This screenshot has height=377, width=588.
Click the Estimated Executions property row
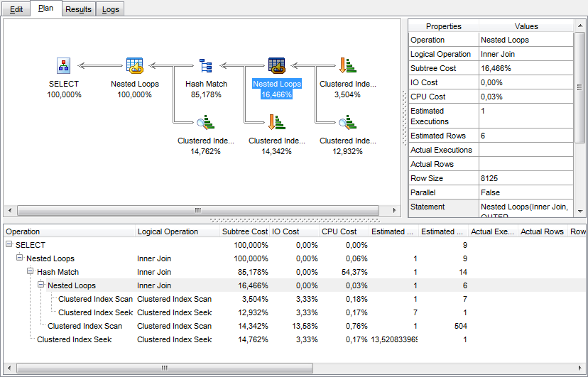(x=491, y=116)
